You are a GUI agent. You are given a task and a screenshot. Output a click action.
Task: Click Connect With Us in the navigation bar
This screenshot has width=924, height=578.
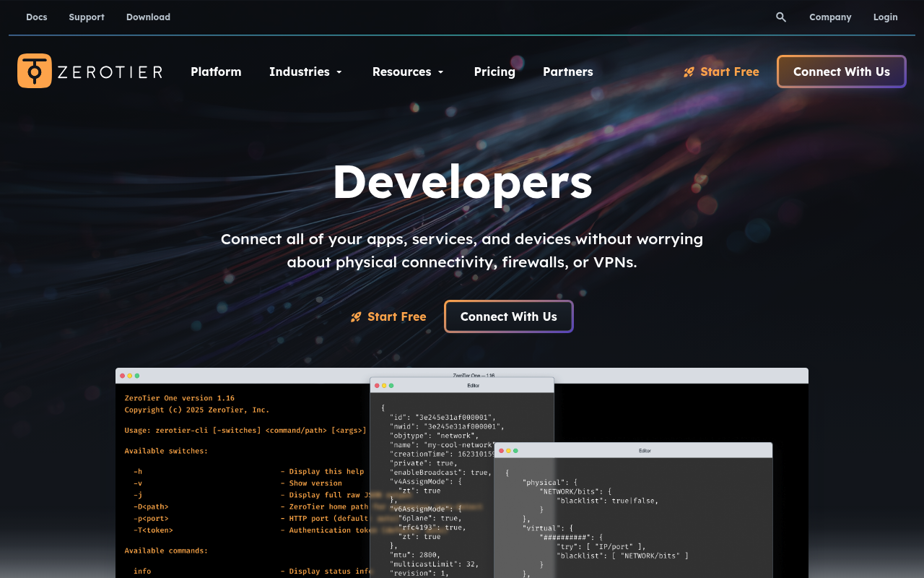pyautogui.click(x=842, y=72)
